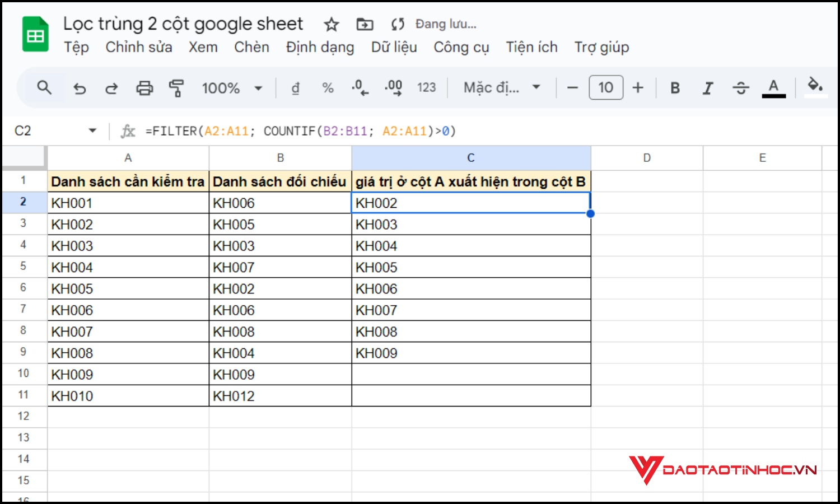
Task: Open the font family dropdown Mặc định
Action: [500, 87]
